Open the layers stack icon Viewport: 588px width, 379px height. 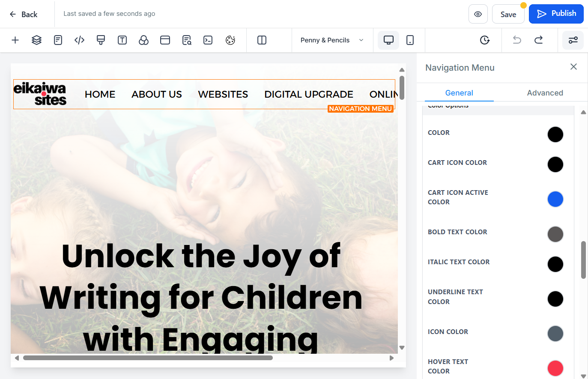point(36,40)
